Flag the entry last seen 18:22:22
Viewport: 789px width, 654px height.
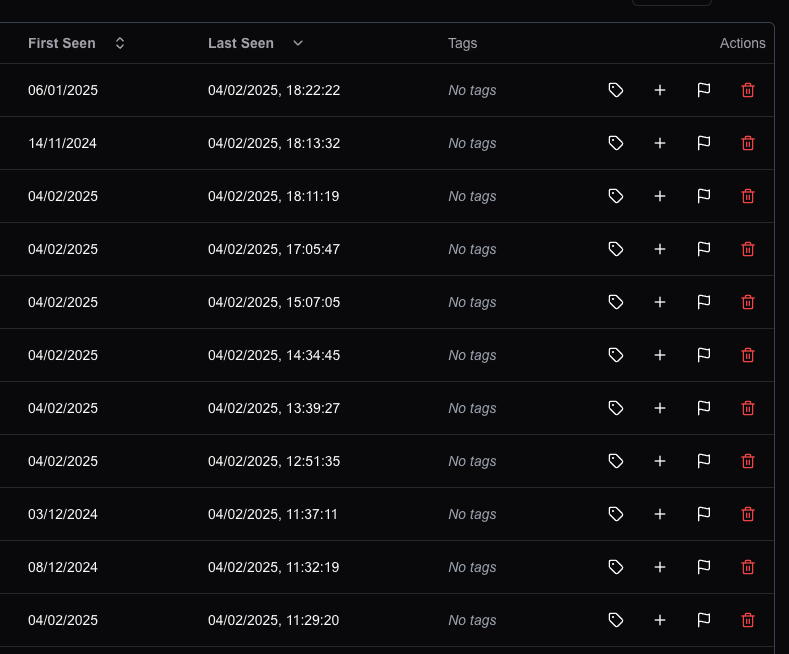click(x=704, y=90)
